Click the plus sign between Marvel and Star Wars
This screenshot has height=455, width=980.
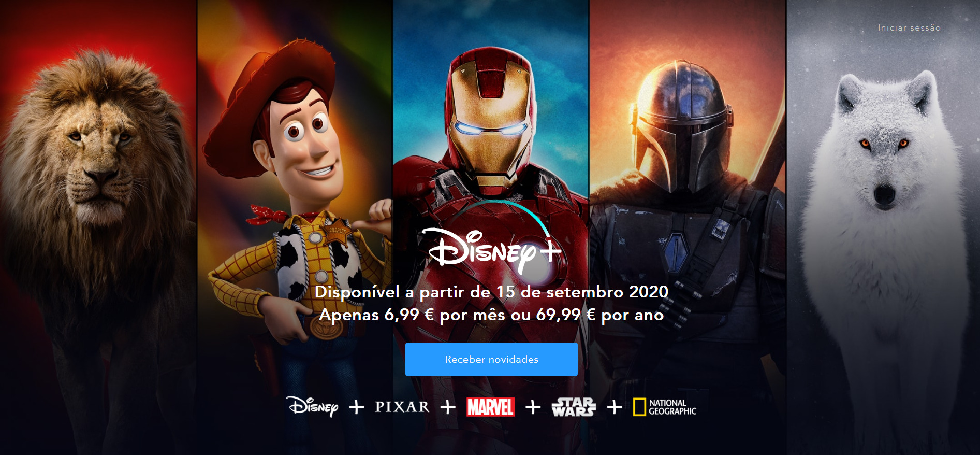click(x=533, y=407)
